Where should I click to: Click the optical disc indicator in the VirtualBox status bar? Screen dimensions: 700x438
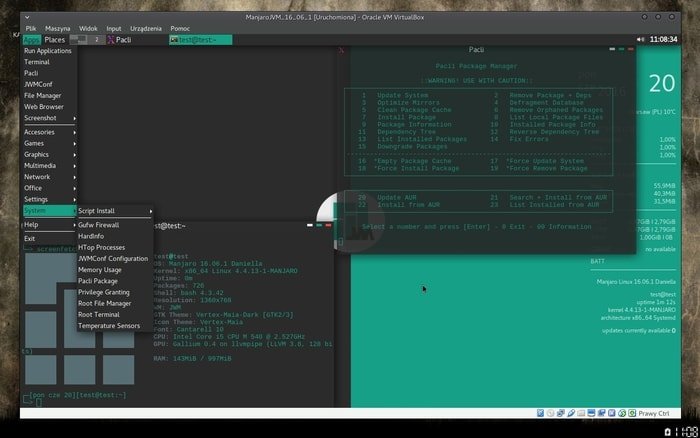tap(550, 413)
